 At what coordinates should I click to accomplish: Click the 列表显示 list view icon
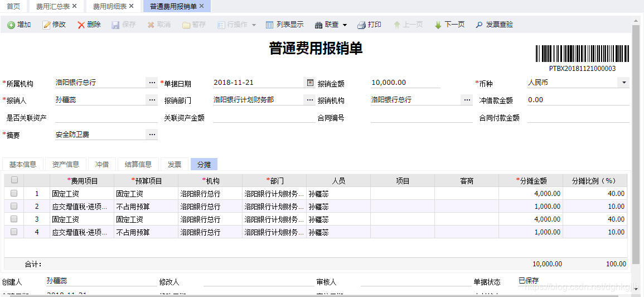pos(269,25)
